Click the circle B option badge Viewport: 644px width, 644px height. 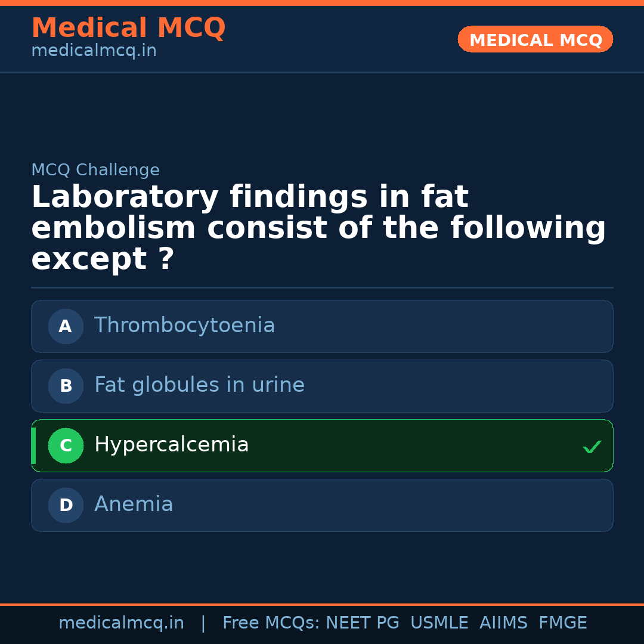pyautogui.click(x=66, y=386)
